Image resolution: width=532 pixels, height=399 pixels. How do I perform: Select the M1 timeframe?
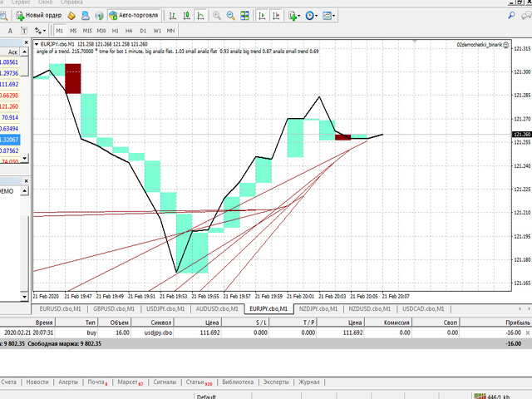tap(59, 31)
